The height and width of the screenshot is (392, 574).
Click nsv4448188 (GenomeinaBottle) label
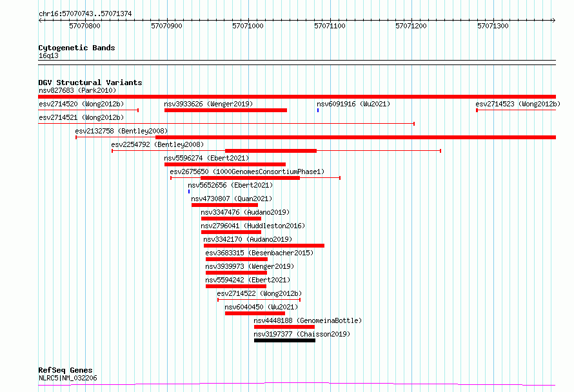308,320
